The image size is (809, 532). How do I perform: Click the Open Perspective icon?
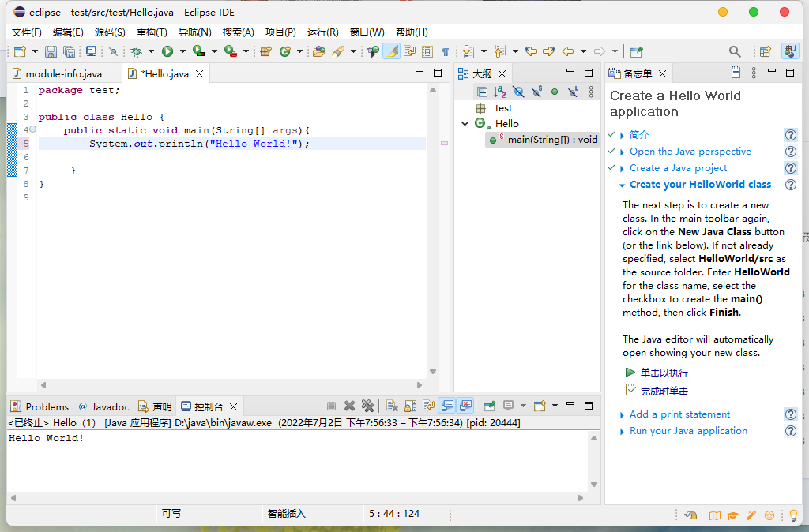click(765, 51)
